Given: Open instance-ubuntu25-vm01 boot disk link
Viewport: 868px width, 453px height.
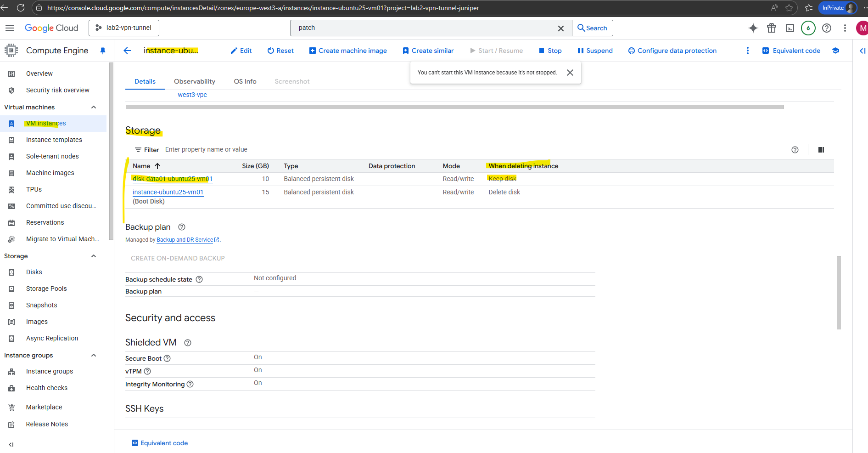Looking at the screenshot, I should coord(168,192).
